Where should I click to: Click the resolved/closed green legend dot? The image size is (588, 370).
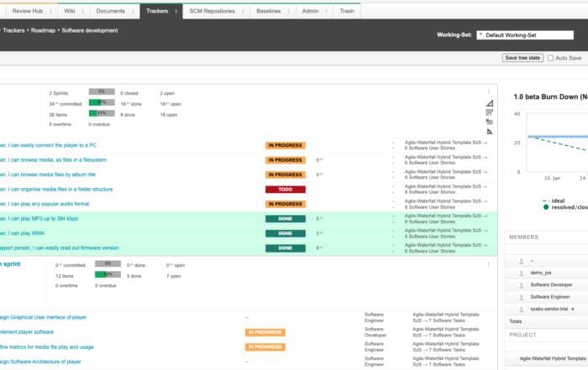(x=546, y=207)
